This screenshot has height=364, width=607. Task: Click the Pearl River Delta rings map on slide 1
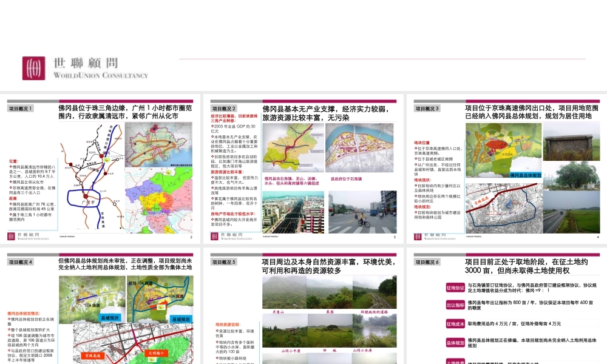(x=158, y=145)
